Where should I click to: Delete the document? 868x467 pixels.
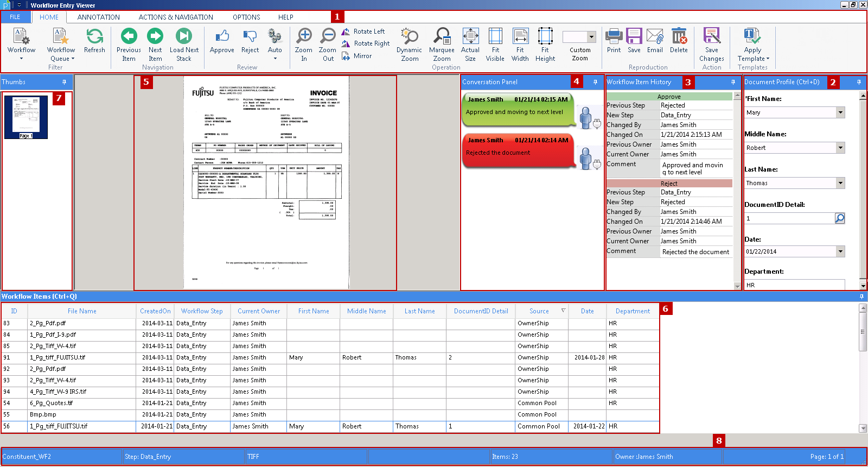[679, 41]
